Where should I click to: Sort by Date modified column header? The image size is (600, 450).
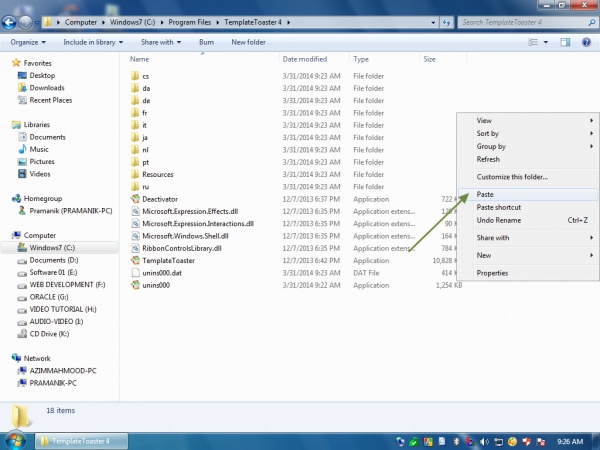[305, 59]
